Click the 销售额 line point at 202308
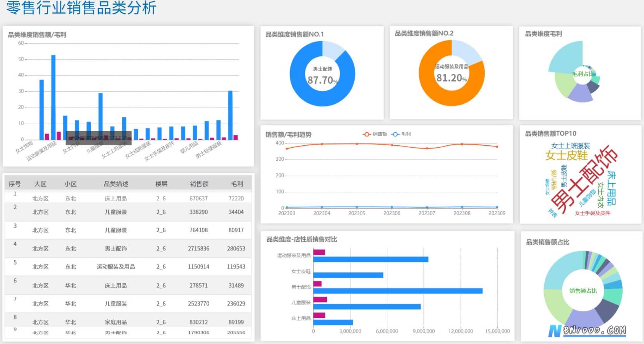Viewport: 644px width, 344px height. [x=462, y=144]
